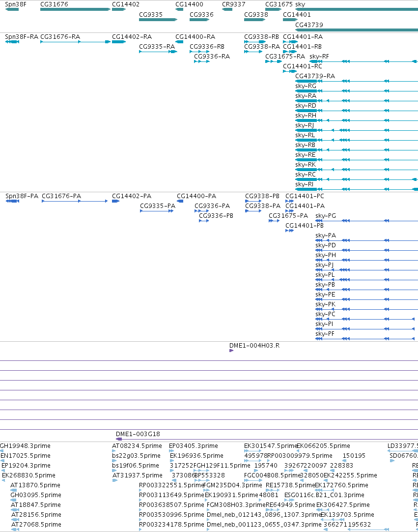The height and width of the screenshot is (532, 418).
Task: Click the CR9337 gene label
Action: [x=234, y=4]
